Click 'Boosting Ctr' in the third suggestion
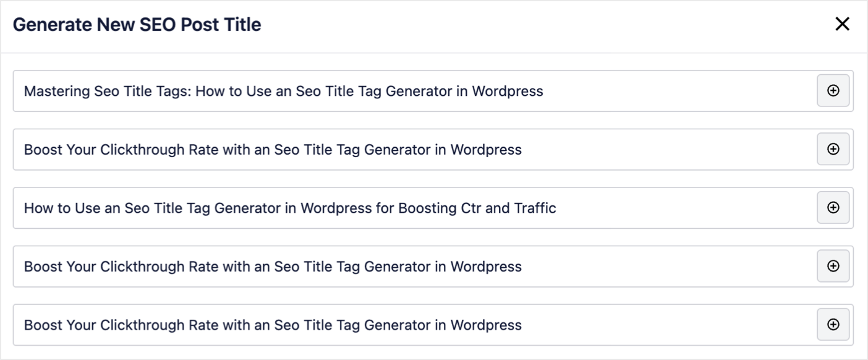The width and height of the screenshot is (868, 360). (x=440, y=208)
